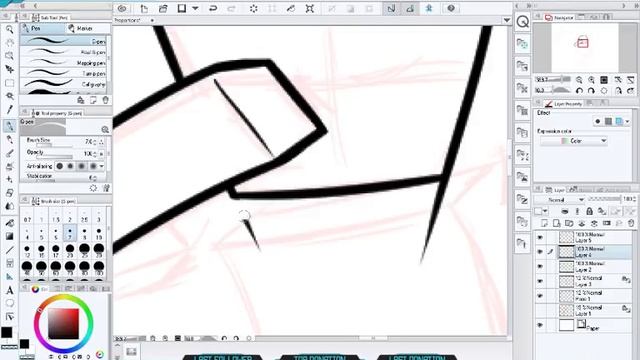
Task: Select the Operation tool
Action: (x=9, y=56)
